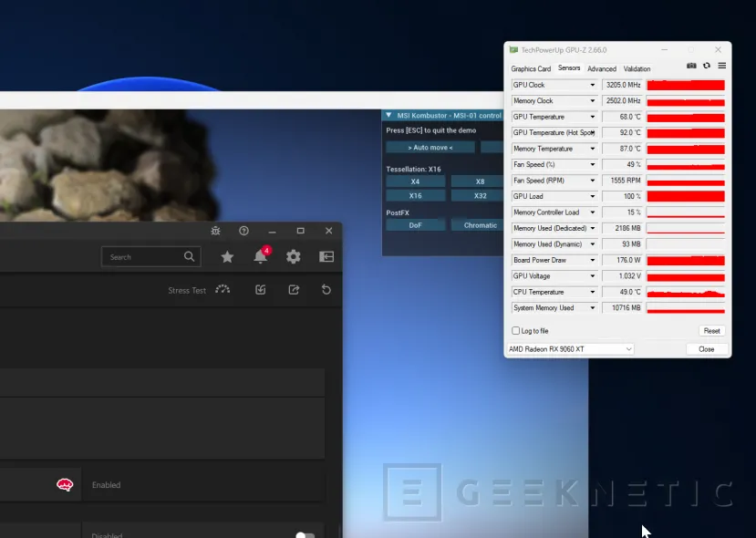Toggle the DoF PostFX button
This screenshot has height=538, width=756.
pos(415,225)
